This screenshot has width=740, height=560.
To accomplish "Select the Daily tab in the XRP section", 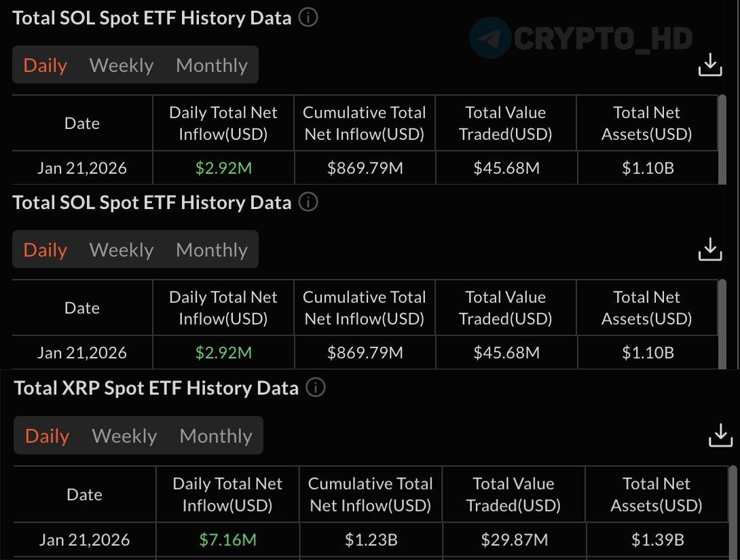I will 47,436.
